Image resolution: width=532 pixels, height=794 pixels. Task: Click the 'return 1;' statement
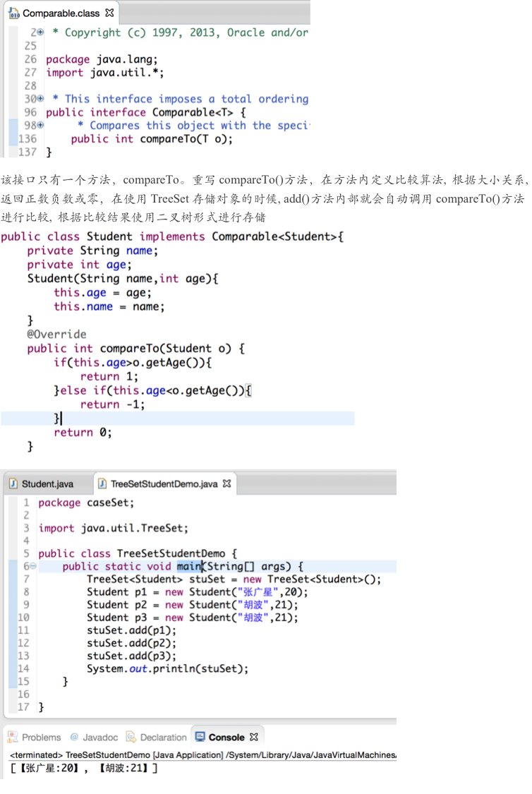(x=109, y=376)
